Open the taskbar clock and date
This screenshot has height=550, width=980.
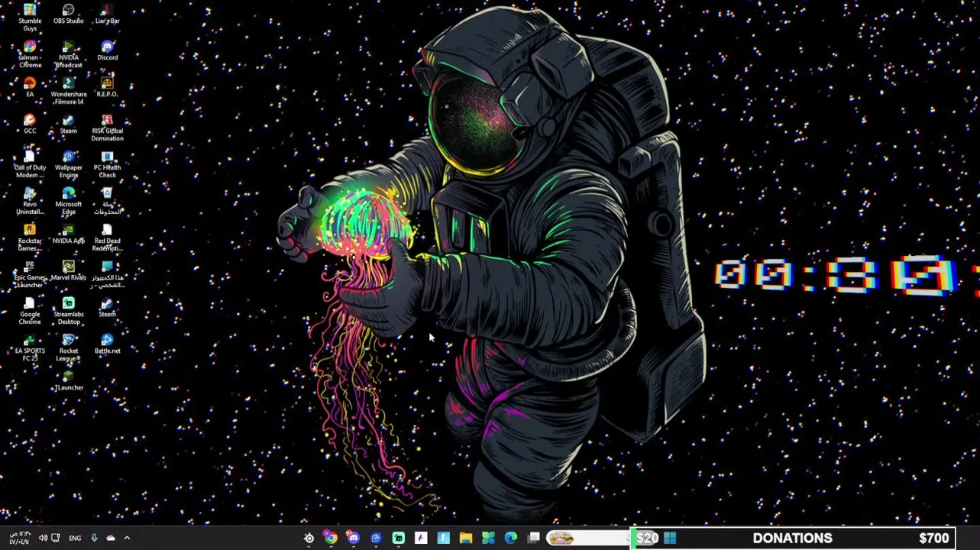20,538
